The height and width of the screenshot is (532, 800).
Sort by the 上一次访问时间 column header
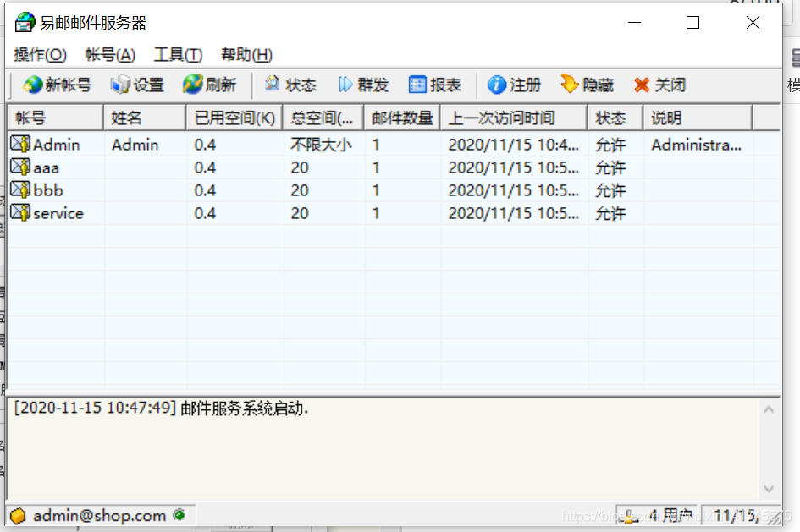(x=514, y=118)
